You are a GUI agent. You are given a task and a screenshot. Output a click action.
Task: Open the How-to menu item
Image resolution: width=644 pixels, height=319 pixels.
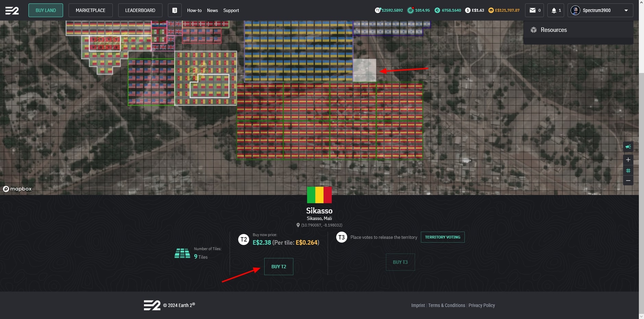pos(194,10)
